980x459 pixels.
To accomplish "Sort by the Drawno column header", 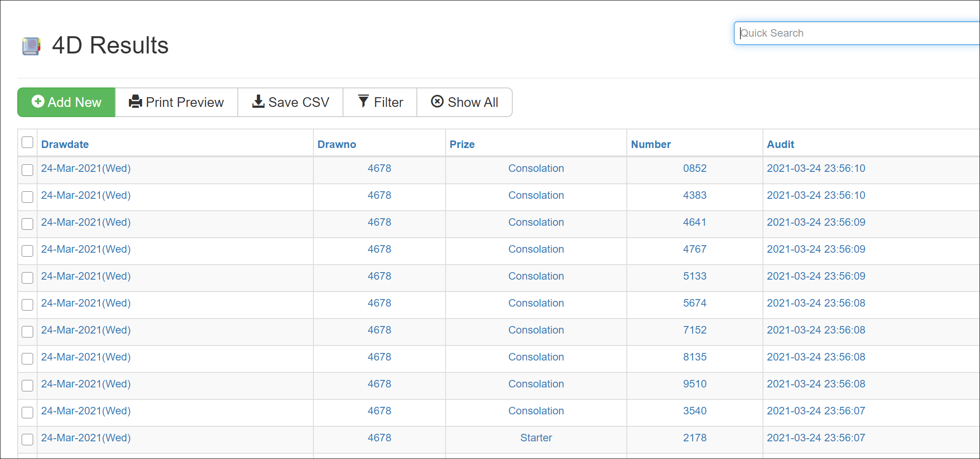I will 336,144.
